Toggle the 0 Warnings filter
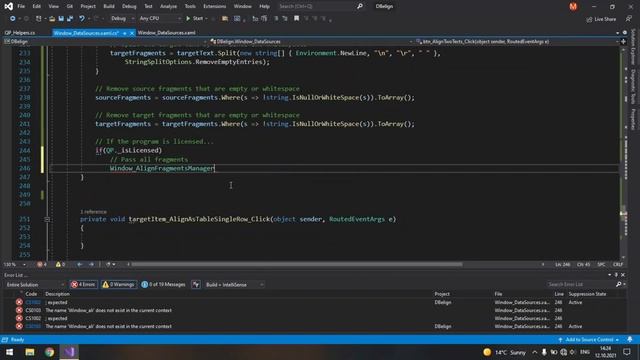The height and width of the screenshot is (360, 640). (118, 284)
